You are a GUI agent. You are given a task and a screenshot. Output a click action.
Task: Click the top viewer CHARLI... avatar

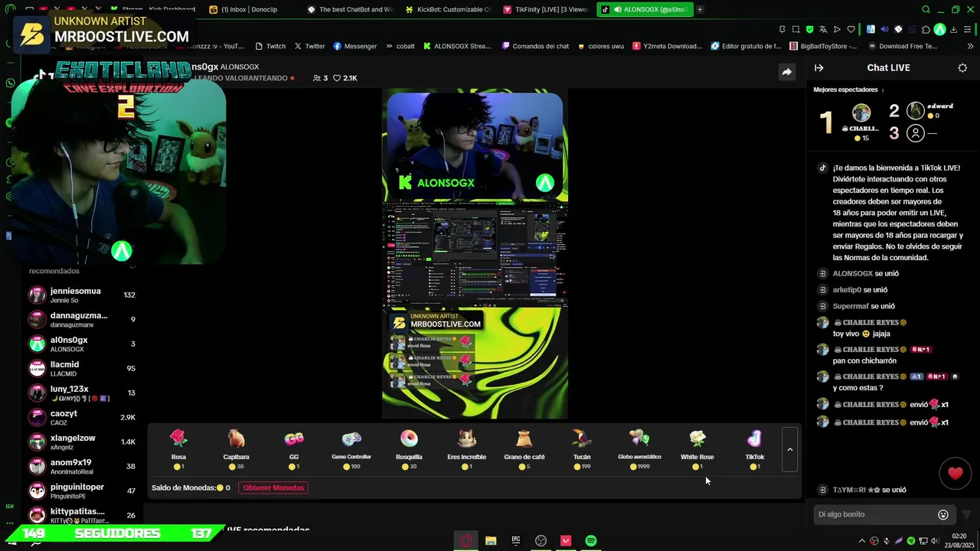coord(861,113)
